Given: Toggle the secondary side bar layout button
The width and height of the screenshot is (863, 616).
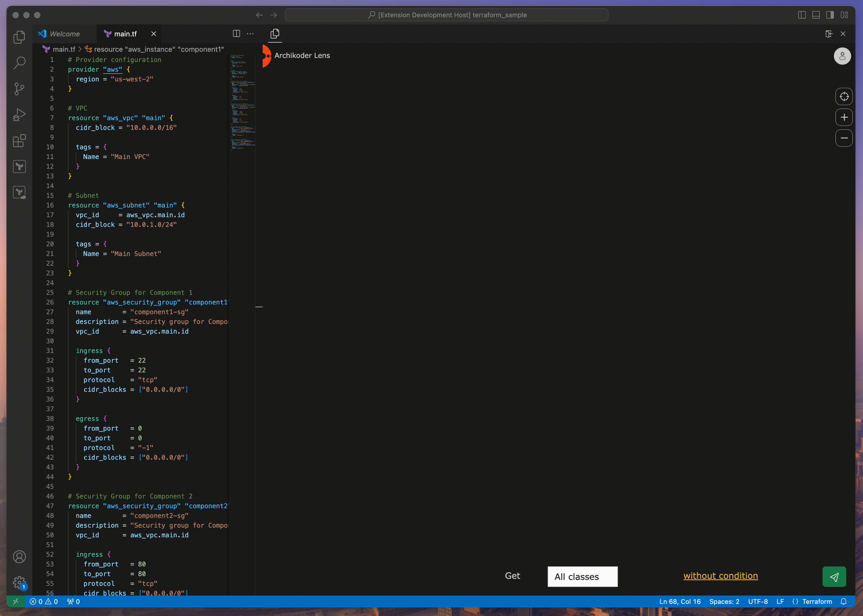Looking at the screenshot, I should coord(830,15).
